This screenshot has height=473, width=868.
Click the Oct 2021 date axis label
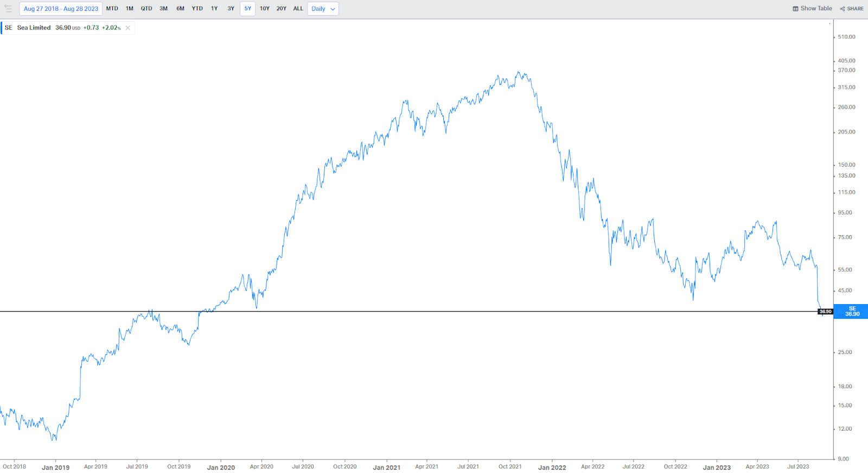click(510, 466)
